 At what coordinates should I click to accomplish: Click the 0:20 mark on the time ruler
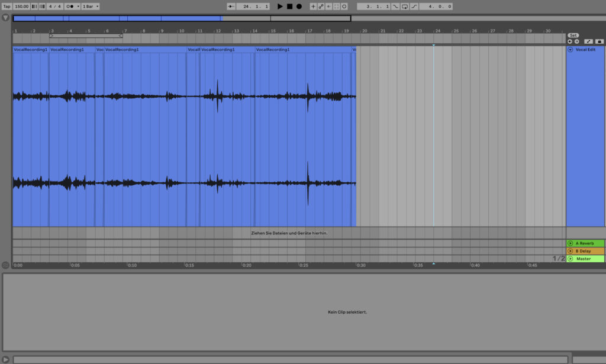coord(247,266)
